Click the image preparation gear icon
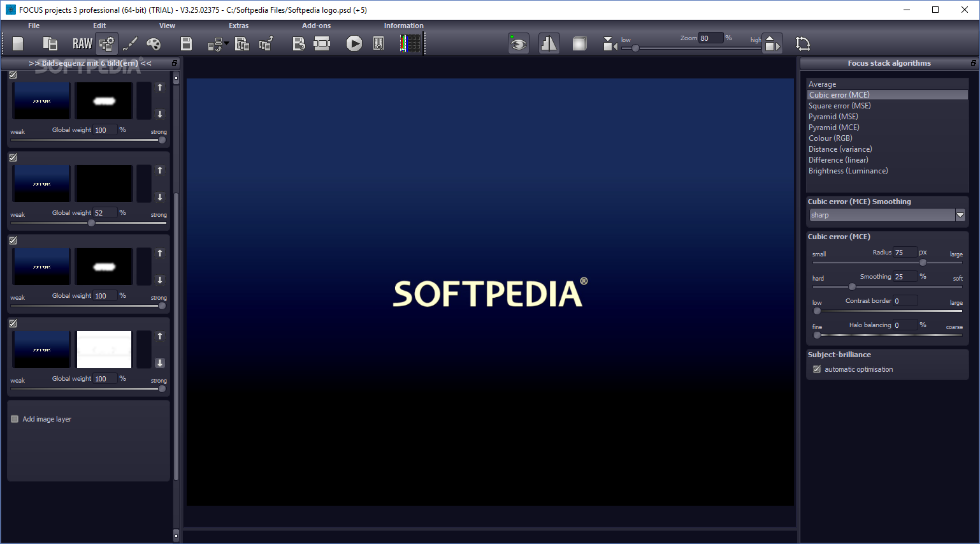 click(x=106, y=43)
